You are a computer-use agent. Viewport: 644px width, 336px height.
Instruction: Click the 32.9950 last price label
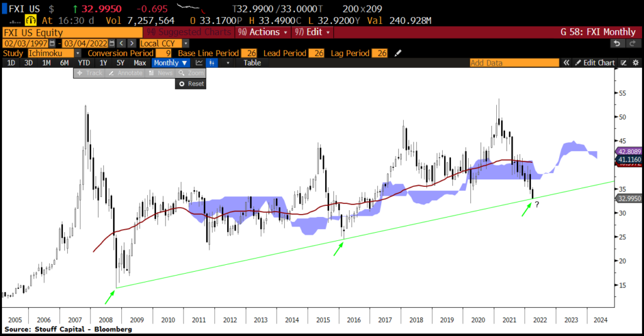pyautogui.click(x=629, y=198)
